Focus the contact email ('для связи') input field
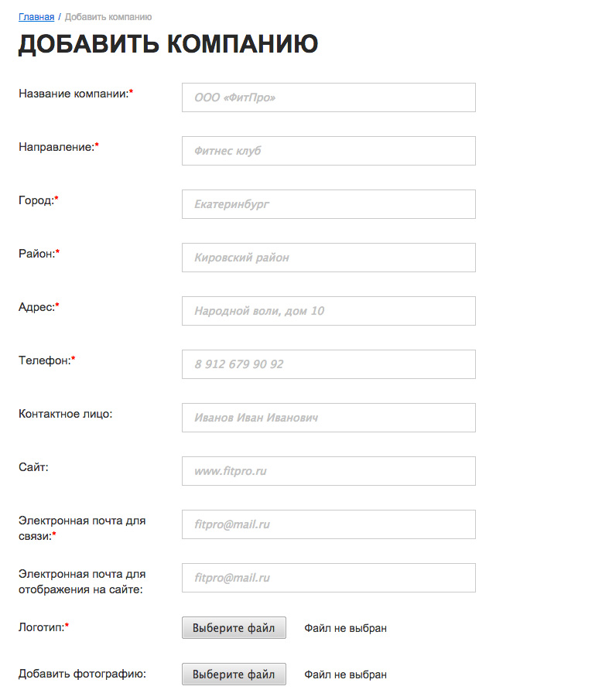The height and width of the screenshot is (700, 609). (328, 524)
